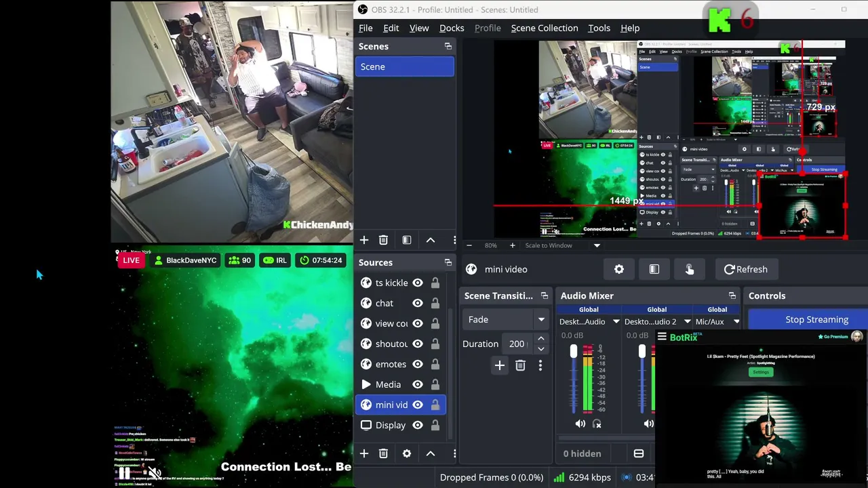Remove the selected scene with the trash icon
This screenshot has height=488, width=868.
[383, 240]
